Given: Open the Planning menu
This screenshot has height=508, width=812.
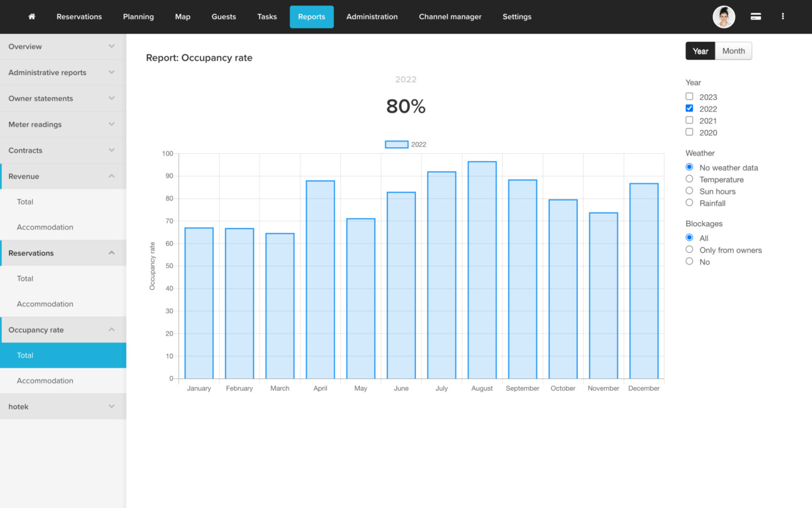Looking at the screenshot, I should pos(138,17).
